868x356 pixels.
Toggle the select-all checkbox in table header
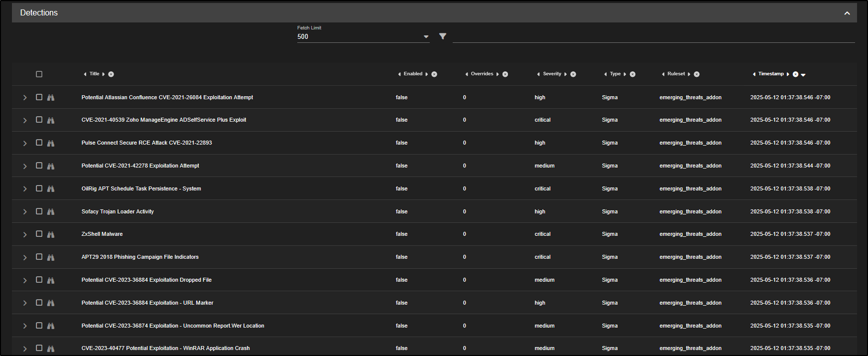[39, 74]
